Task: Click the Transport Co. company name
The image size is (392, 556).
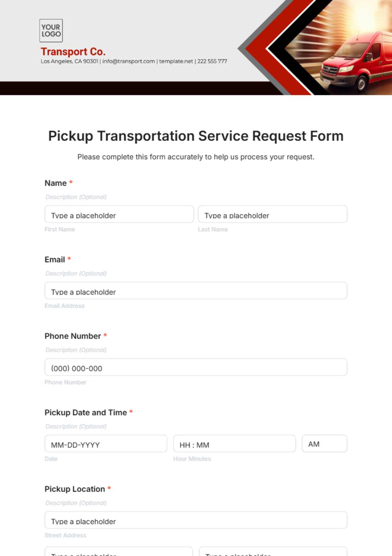Action: [x=73, y=52]
